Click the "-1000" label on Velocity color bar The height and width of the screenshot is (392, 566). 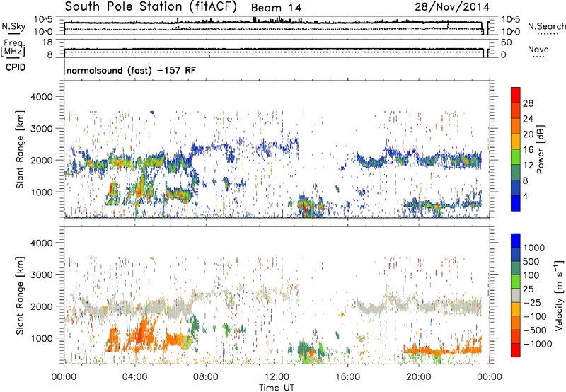point(538,344)
